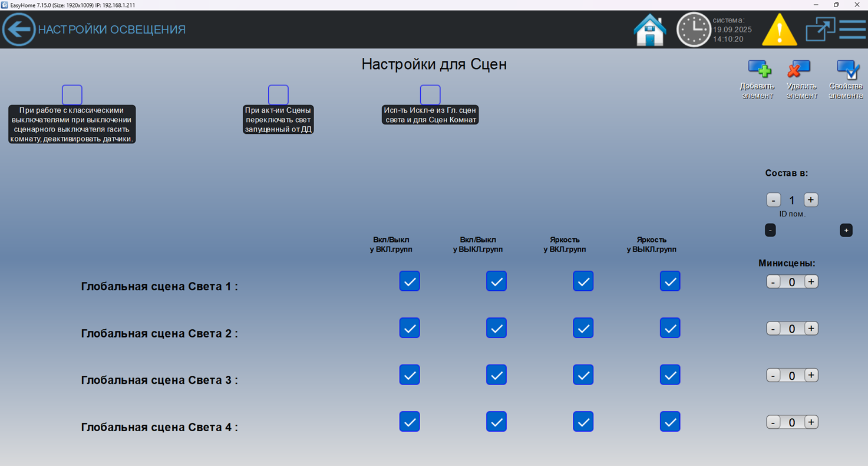Open the yellow warning triangle alerts

click(x=779, y=29)
